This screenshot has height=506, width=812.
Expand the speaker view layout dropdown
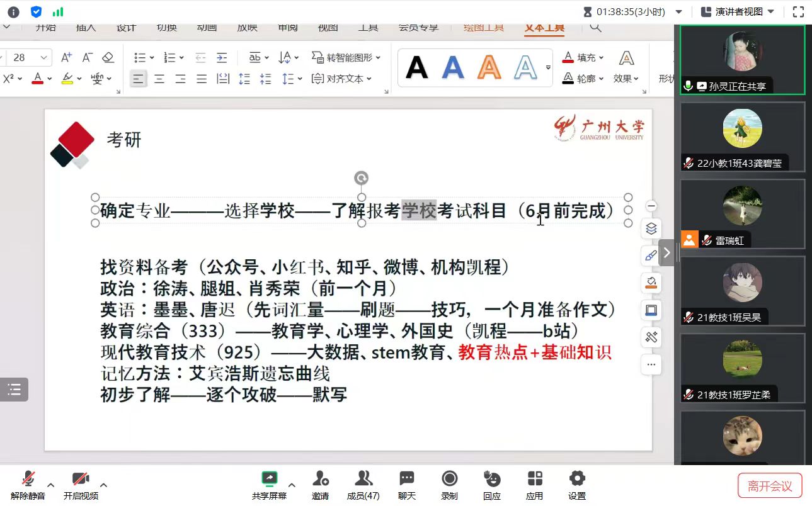click(772, 12)
